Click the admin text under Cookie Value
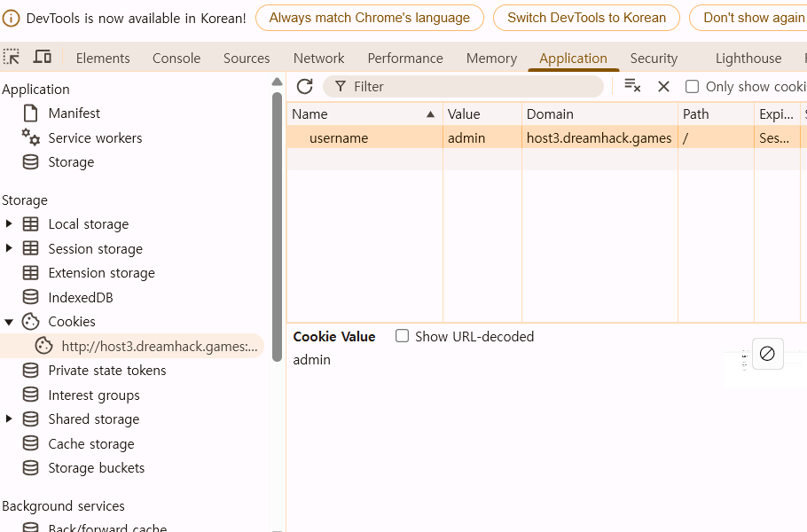The image size is (807, 532). click(x=312, y=360)
